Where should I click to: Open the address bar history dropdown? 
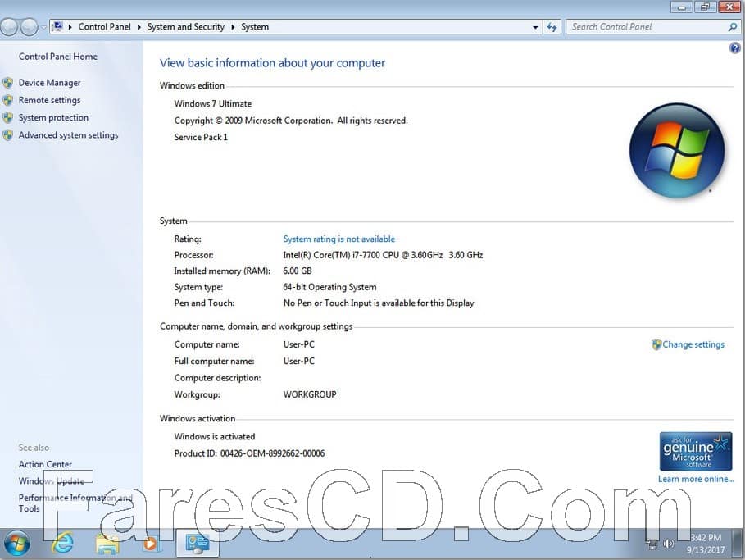[x=535, y=27]
